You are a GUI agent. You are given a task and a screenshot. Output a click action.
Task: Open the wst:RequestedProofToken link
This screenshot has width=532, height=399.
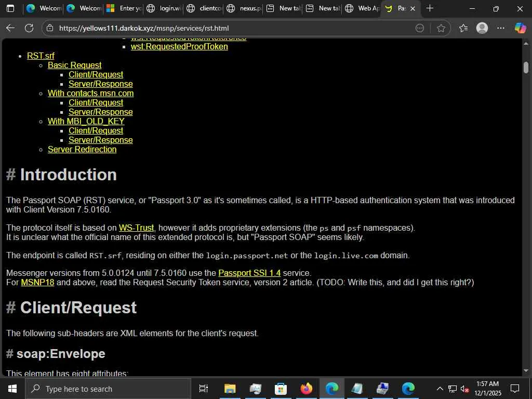(179, 46)
